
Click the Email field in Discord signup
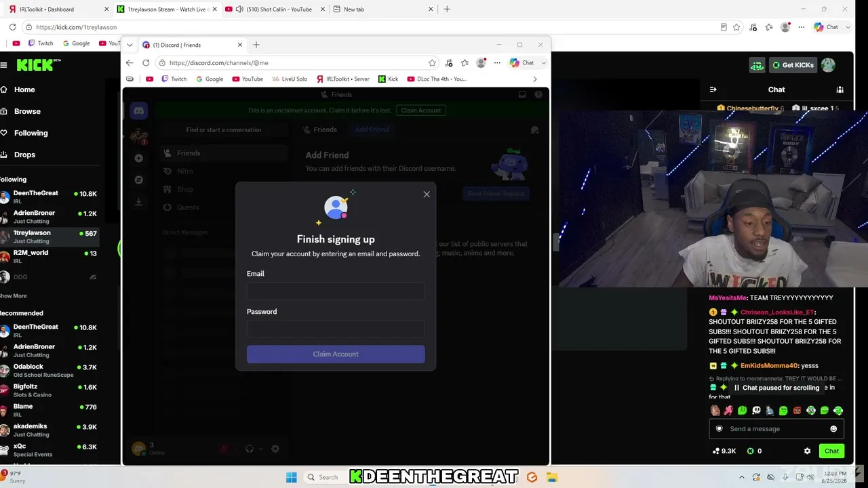tap(336, 291)
